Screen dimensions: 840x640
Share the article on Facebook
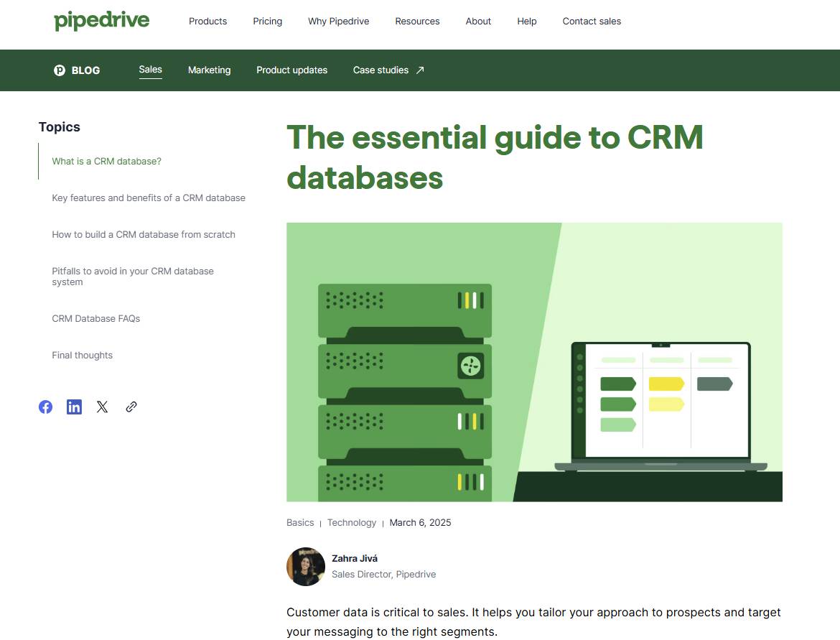pyautogui.click(x=45, y=407)
